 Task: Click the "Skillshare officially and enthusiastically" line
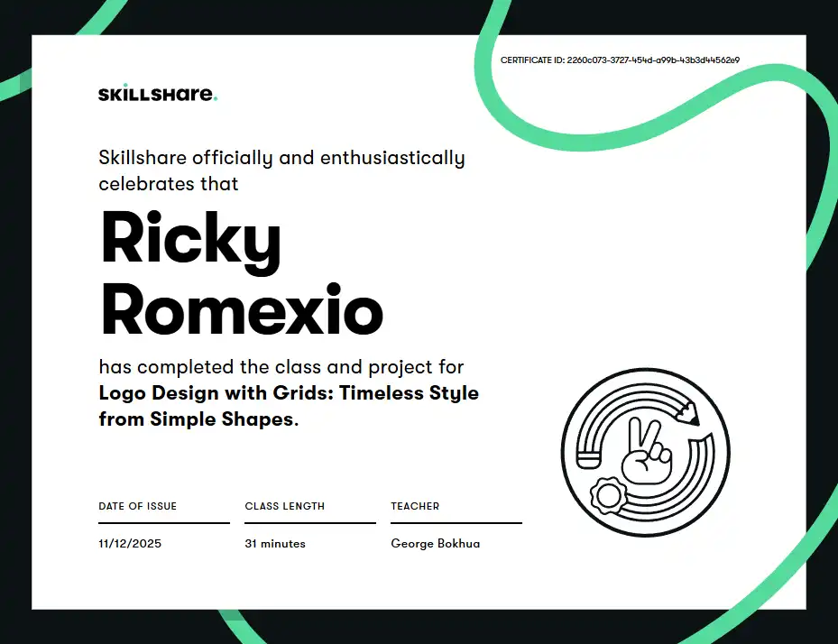point(281,158)
